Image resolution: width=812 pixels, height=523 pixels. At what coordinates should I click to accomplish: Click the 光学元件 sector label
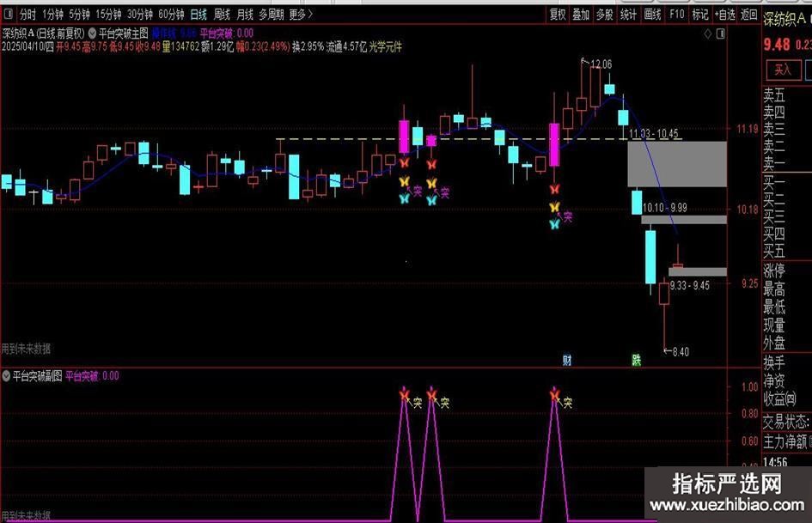click(x=385, y=46)
